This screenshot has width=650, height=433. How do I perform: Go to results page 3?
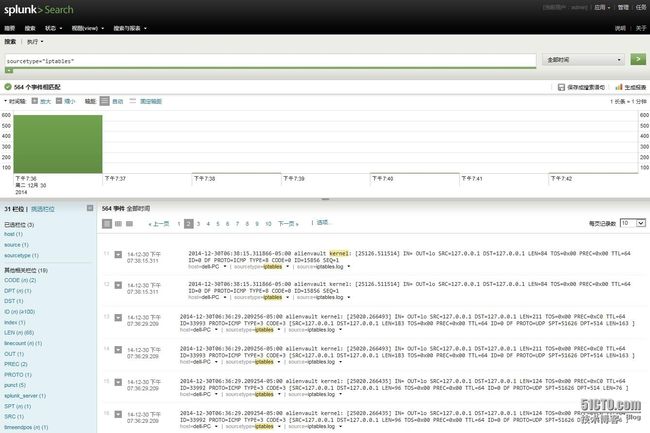click(198, 224)
